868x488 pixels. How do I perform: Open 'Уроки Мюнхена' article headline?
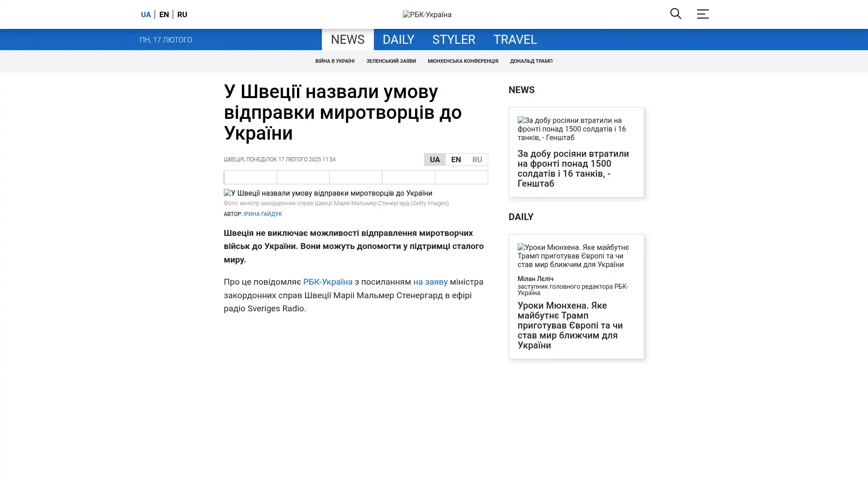570,325
